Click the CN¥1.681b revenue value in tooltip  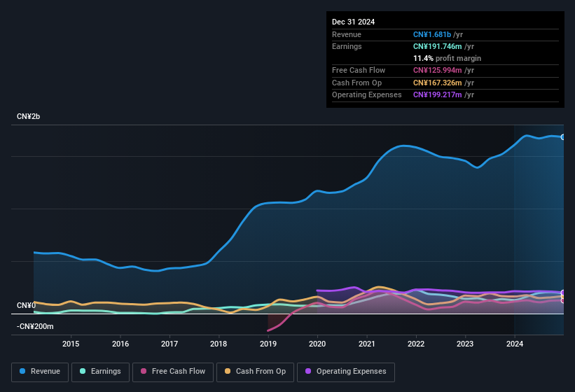432,34
